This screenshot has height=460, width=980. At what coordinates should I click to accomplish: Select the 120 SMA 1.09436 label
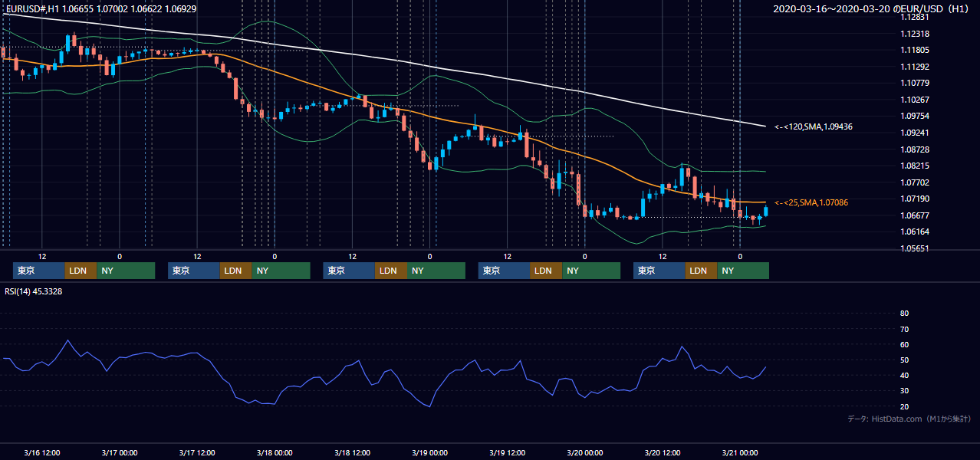(813, 127)
